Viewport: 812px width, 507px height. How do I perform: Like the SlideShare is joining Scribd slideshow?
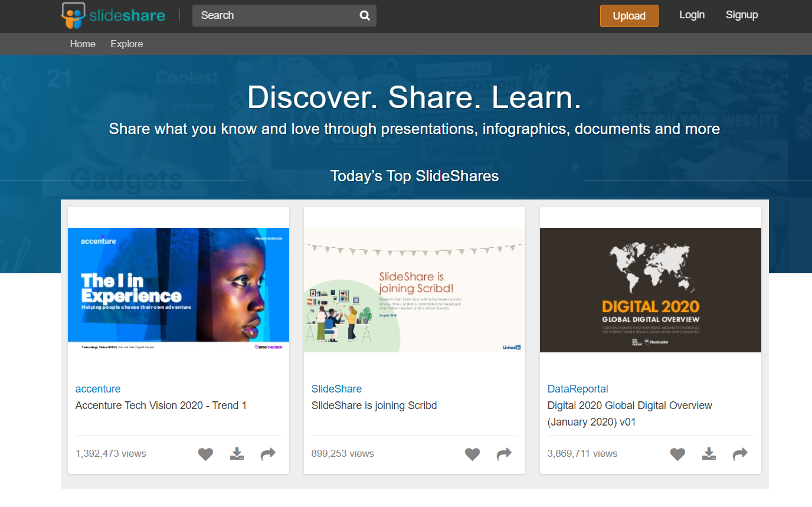[x=473, y=454]
